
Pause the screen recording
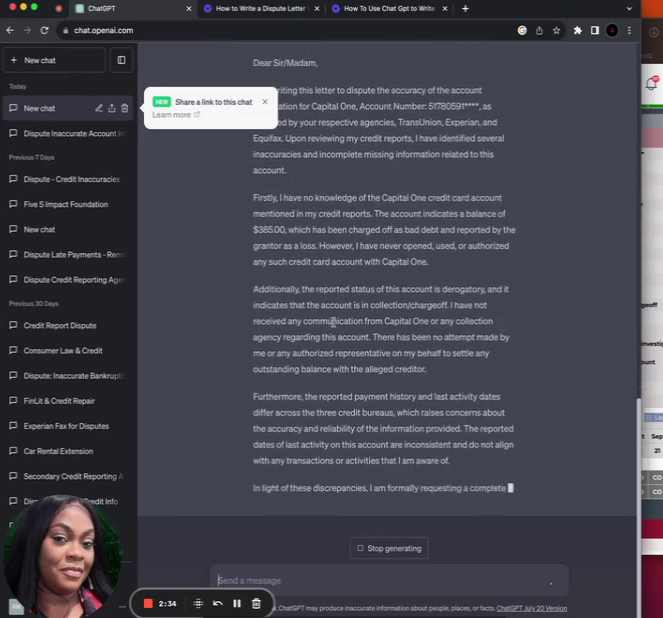(237, 603)
